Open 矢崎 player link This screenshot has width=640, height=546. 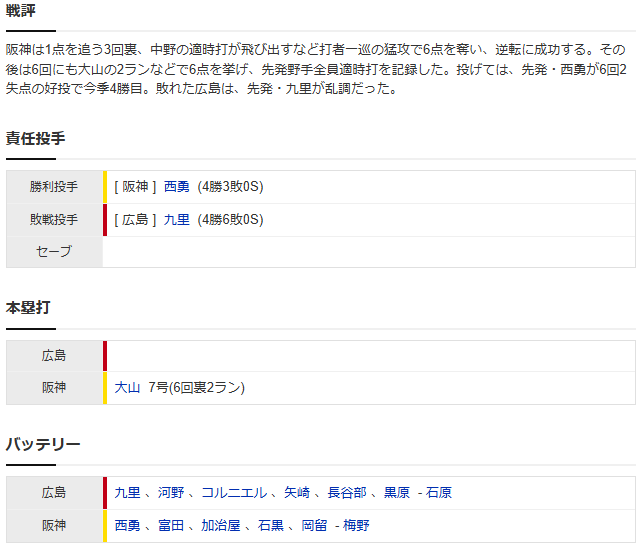pyautogui.click(x=297, y=493)
